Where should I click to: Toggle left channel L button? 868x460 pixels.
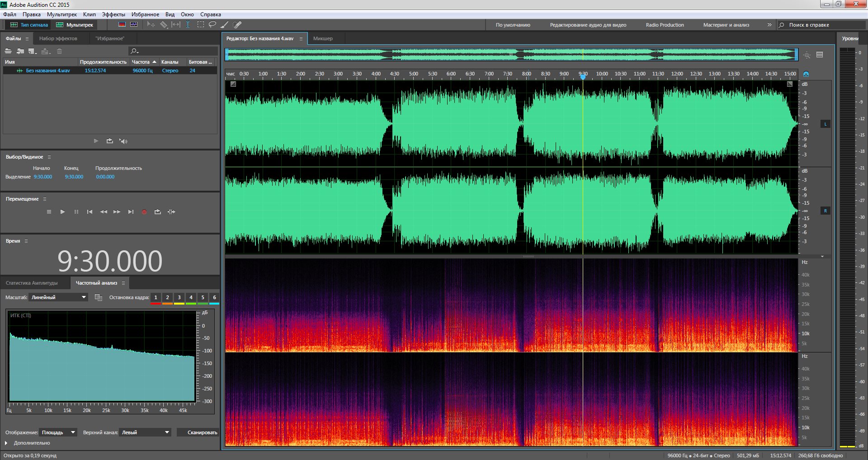826,124
